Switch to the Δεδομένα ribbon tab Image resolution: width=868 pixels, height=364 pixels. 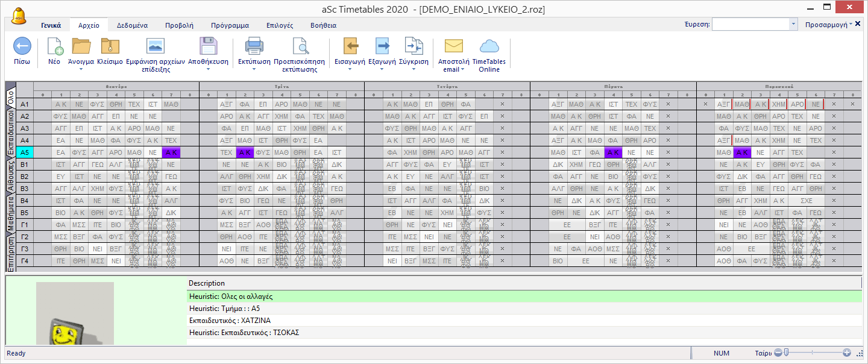coord(131,25)
